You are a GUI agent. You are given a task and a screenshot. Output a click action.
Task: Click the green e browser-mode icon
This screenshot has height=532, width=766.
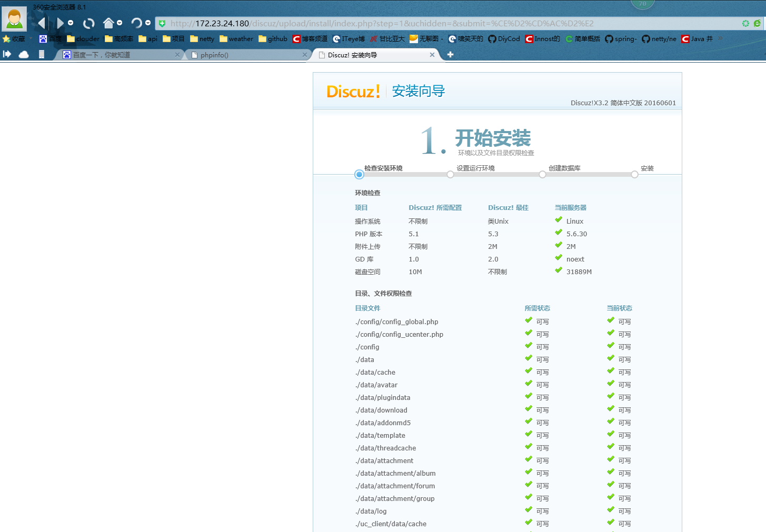coord(757,23)
